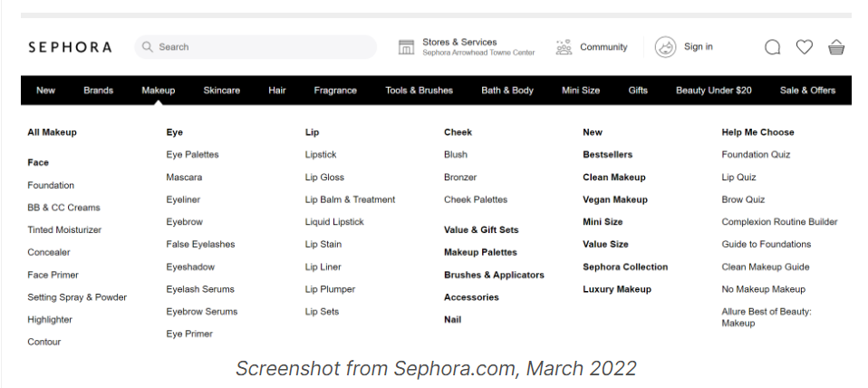Open Sale & Offers in navigation bar
Image resolution: width=868 pixels, height=388 pixels.
[807, 91]
